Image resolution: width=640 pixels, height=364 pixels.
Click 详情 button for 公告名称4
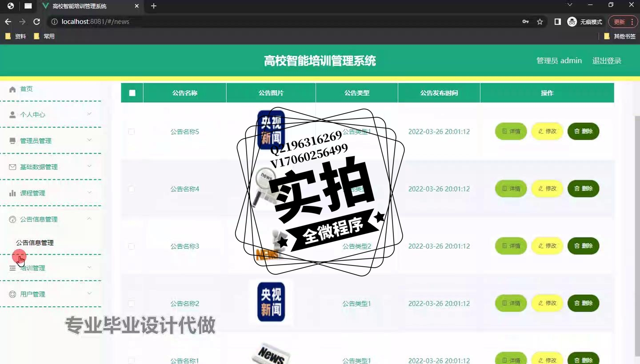pos(511,189)
